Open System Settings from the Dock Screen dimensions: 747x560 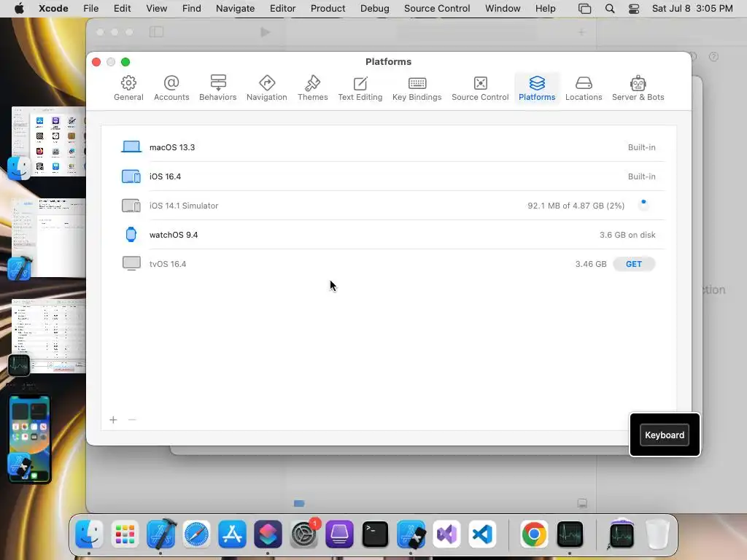(x=303, y=534)
